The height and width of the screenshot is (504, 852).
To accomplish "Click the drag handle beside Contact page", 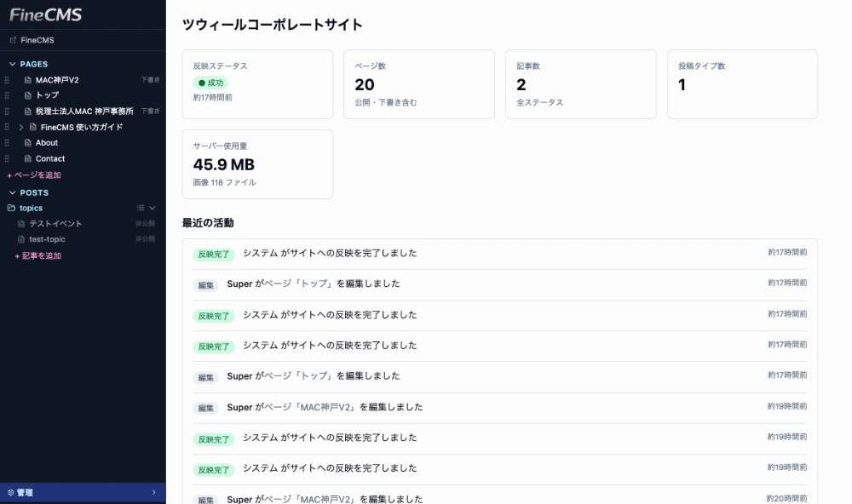I will click(x=7, y=158).
